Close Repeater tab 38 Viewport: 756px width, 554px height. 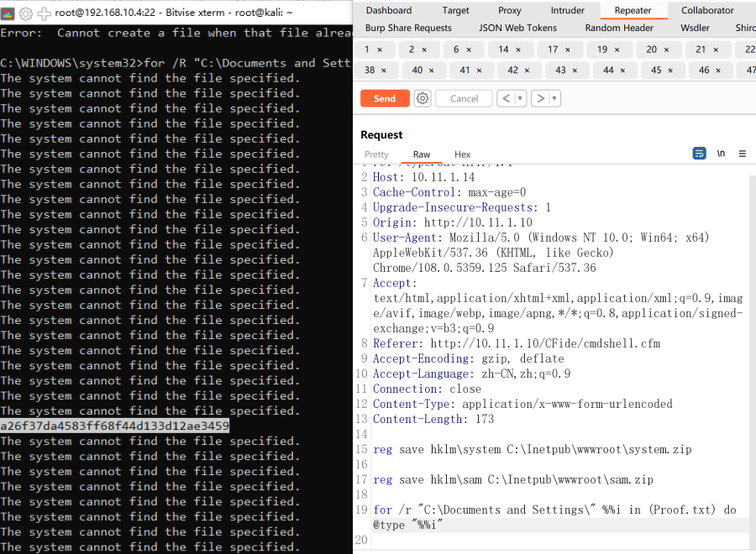pos(384,71)
